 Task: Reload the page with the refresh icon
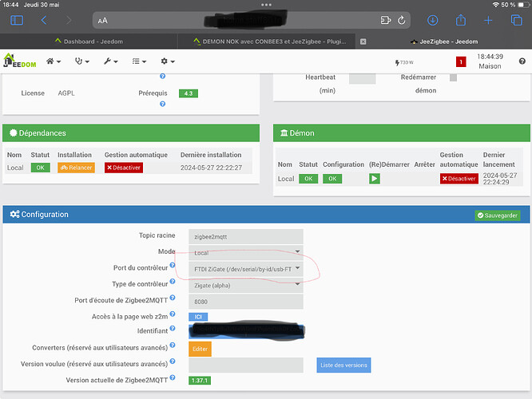click(401, 20)
